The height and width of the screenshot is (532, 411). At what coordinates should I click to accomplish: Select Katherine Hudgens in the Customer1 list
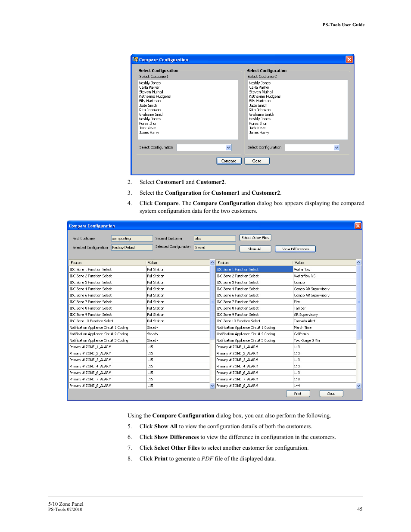tap(155, 96)
